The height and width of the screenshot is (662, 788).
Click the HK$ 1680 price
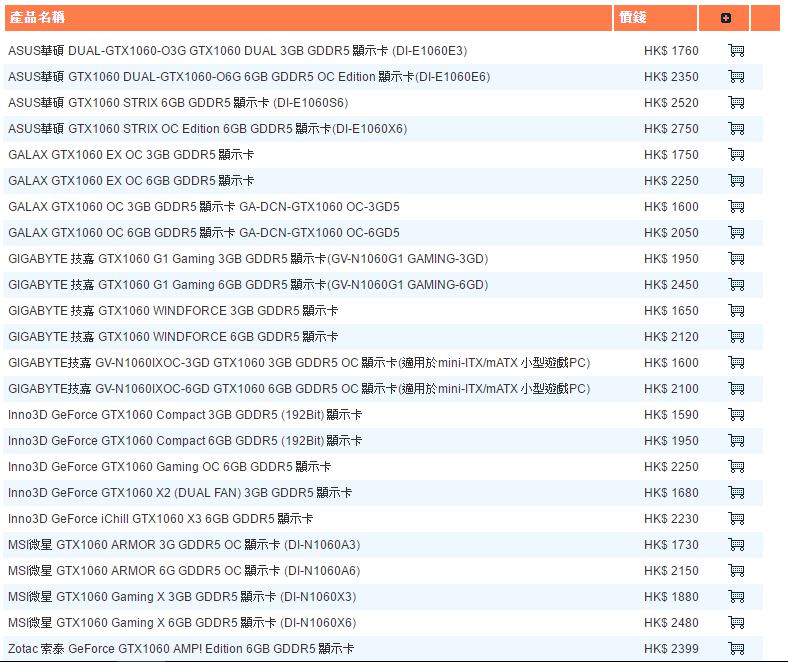[671, 493]
